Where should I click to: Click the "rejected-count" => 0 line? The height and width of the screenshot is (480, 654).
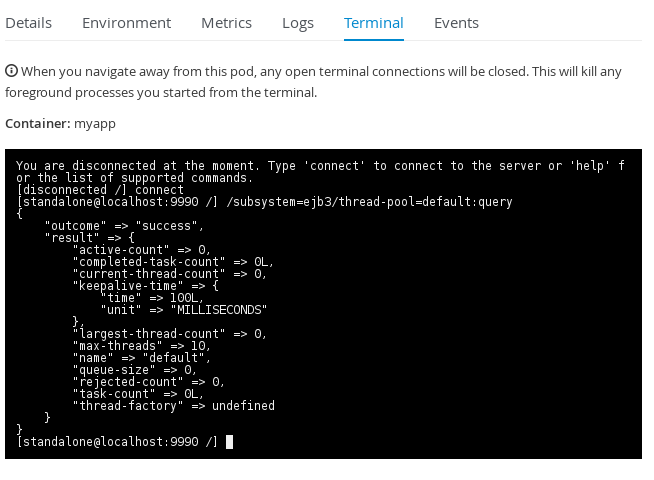pyautogui.click(x=148, y=382)
